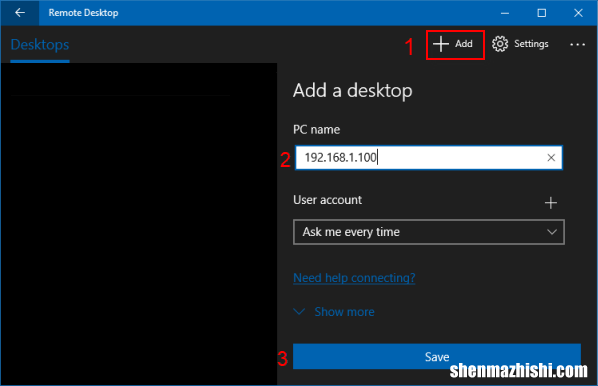Close the Remote Desktop window

click(578, 13)
